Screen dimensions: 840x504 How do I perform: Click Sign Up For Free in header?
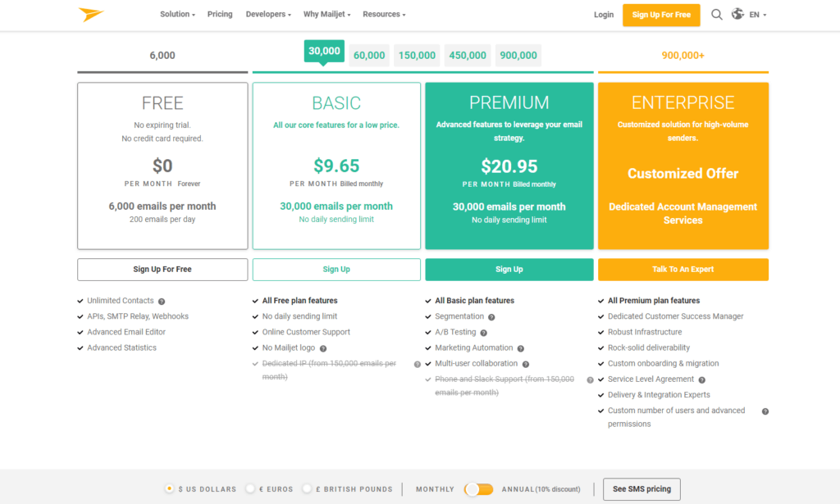click(x=661, y=15)
